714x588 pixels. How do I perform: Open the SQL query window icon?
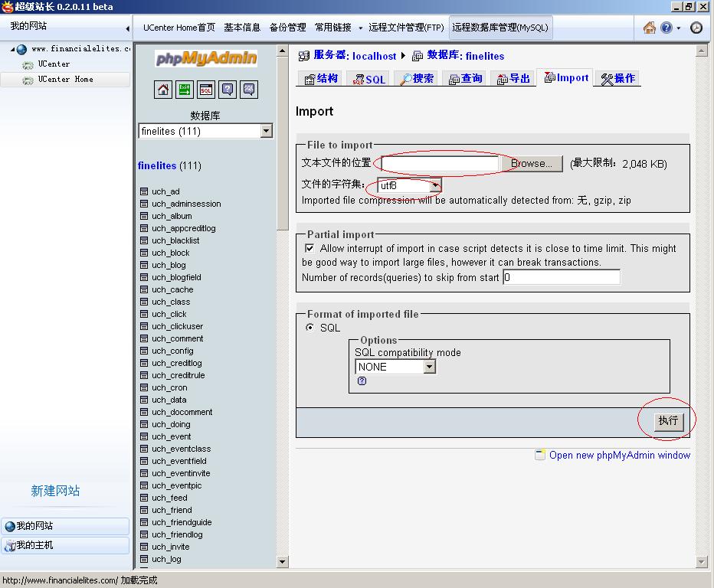[206, 90]
